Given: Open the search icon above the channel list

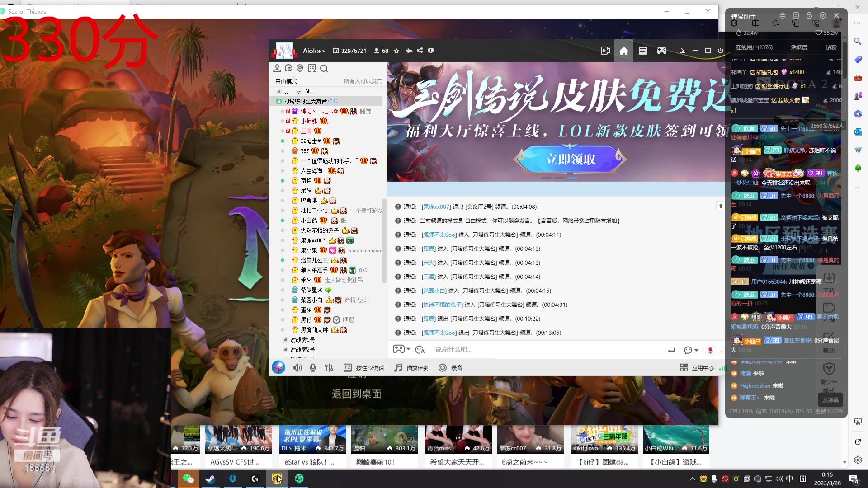Looking at the screenshot, I should point(324,68).
